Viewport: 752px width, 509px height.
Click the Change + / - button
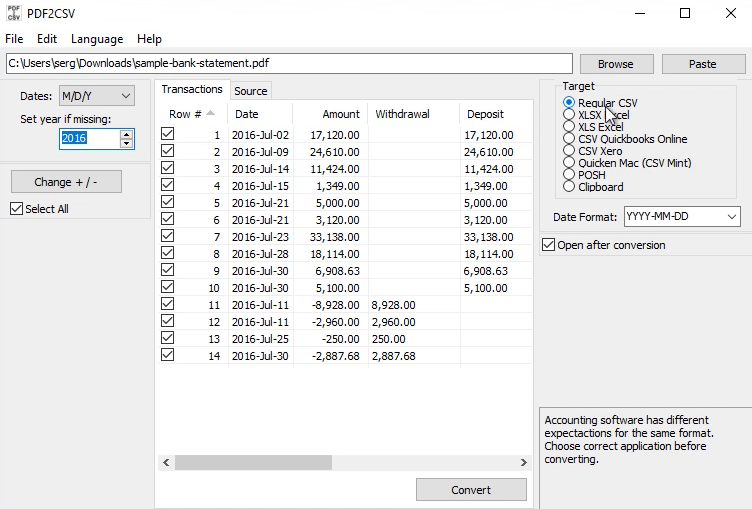pos(66,182)
